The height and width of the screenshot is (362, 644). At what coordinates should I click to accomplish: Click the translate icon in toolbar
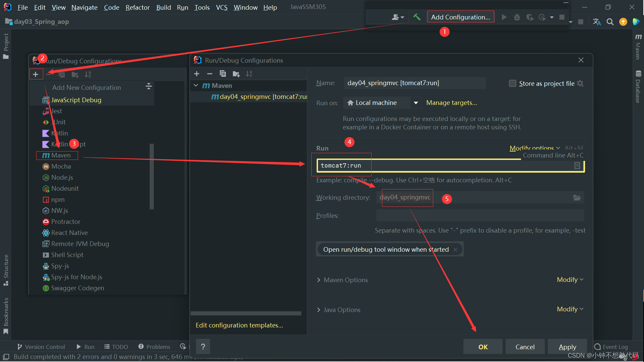[x=597, y=22]
